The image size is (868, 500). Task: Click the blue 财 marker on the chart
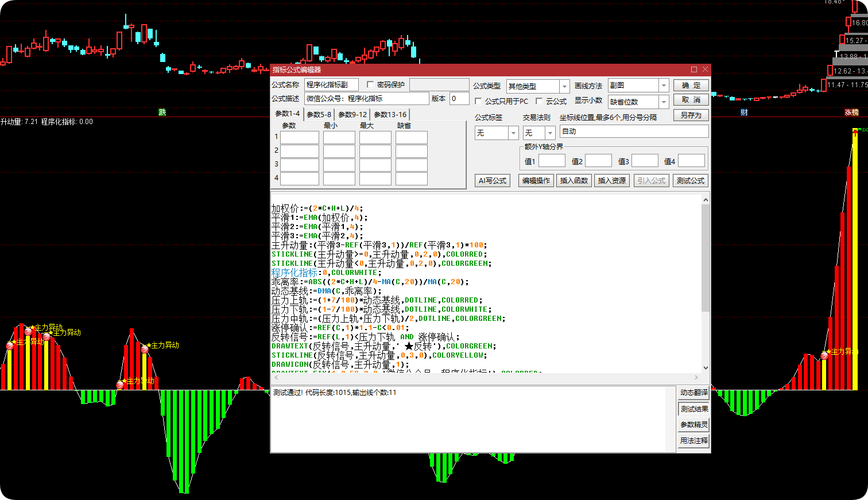[x=744, y=113]
